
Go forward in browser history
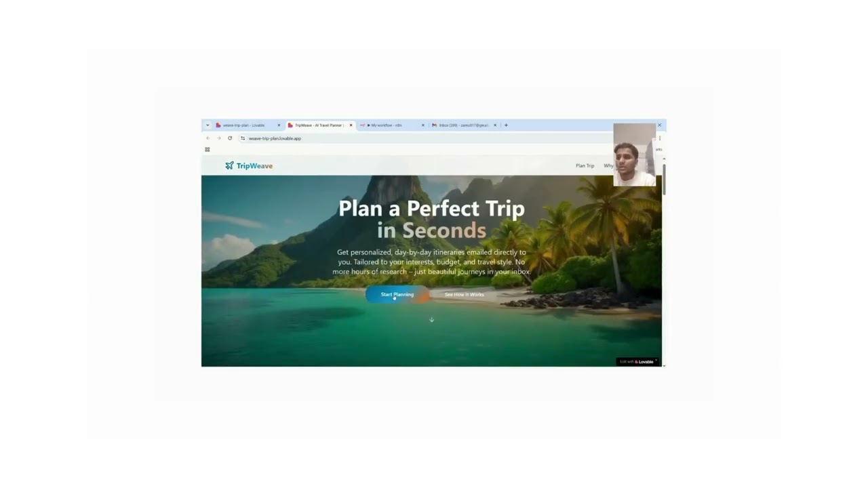point(219,138)
